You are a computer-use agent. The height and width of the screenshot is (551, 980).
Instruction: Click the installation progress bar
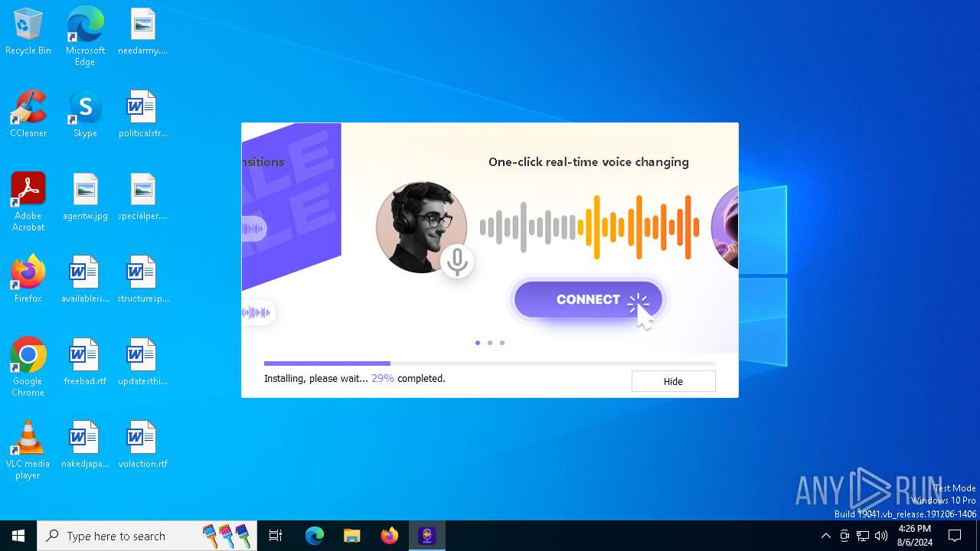pyautogui.click(x=490, y=364)
